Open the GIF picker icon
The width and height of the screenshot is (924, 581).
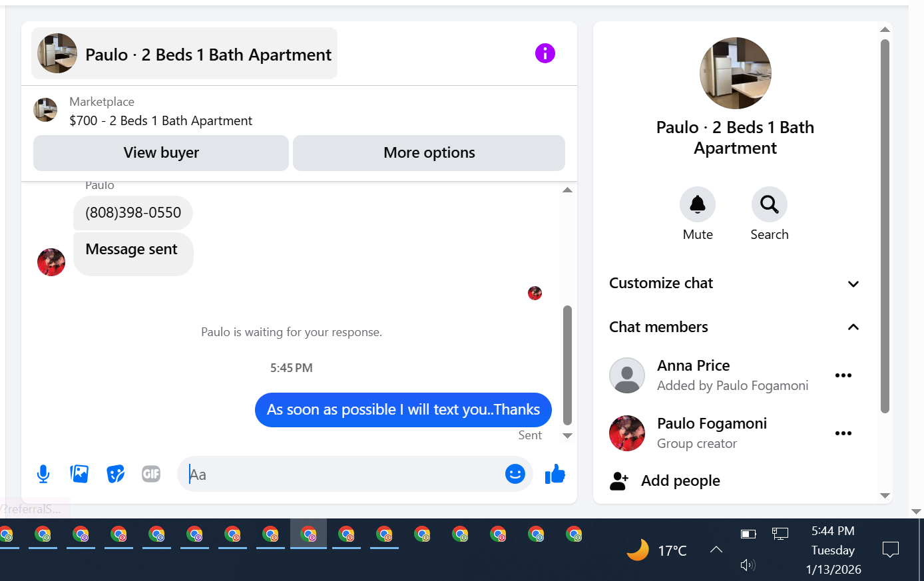[x=151, y=474]
